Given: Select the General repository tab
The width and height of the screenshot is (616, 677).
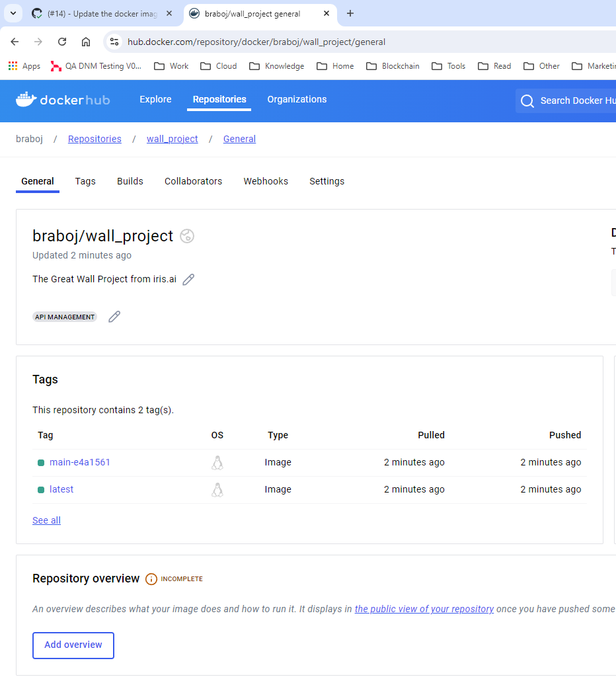Looking at the screenshot, I should (38, 181).
